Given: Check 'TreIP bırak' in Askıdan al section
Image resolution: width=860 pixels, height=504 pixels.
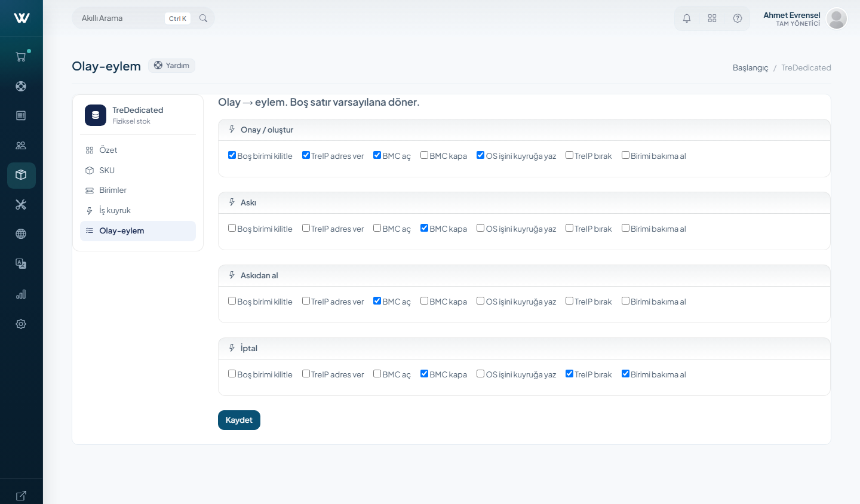Looking at the screenshot, I should [x=569, y=301].
